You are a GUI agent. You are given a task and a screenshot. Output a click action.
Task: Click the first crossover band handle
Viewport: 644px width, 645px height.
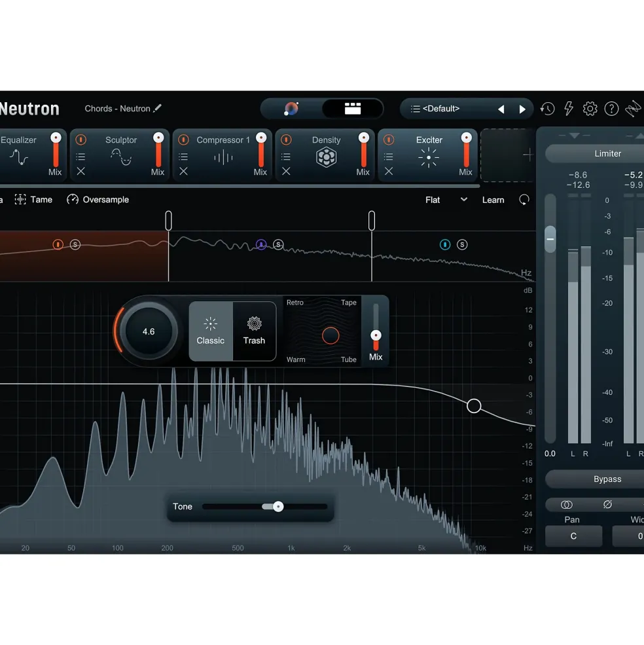169,221
